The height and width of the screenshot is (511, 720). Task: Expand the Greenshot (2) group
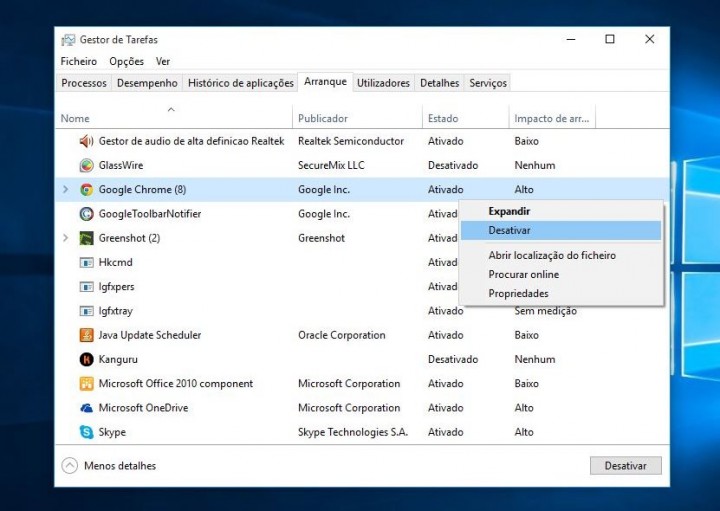click(66, 238)
